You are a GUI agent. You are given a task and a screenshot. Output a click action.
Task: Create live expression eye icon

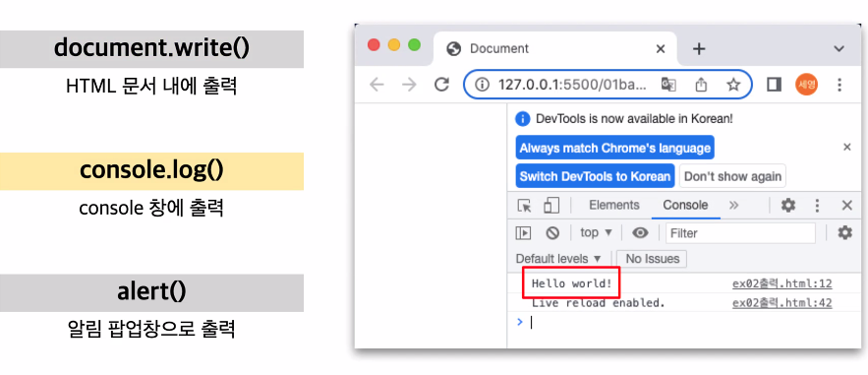pos(641,233)
